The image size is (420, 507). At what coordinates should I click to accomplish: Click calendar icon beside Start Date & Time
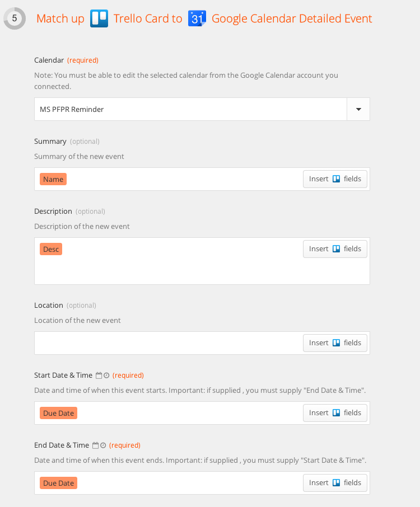[99, 375]
